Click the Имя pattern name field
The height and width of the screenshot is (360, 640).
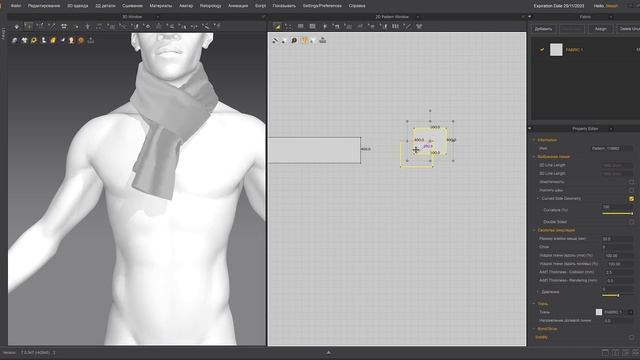click(611, 149)
